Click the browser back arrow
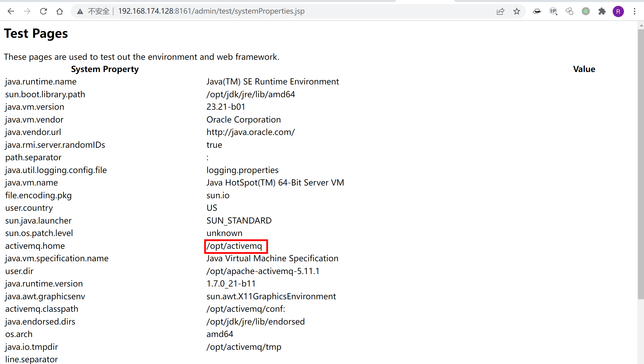 pyautogui.click(x=11, y=11)
